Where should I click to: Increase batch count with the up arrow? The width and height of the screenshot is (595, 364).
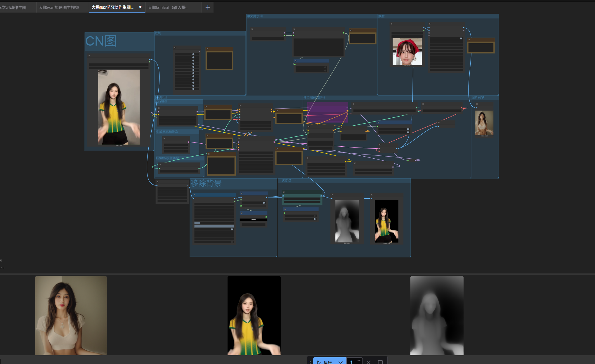(x=359, y=360)
